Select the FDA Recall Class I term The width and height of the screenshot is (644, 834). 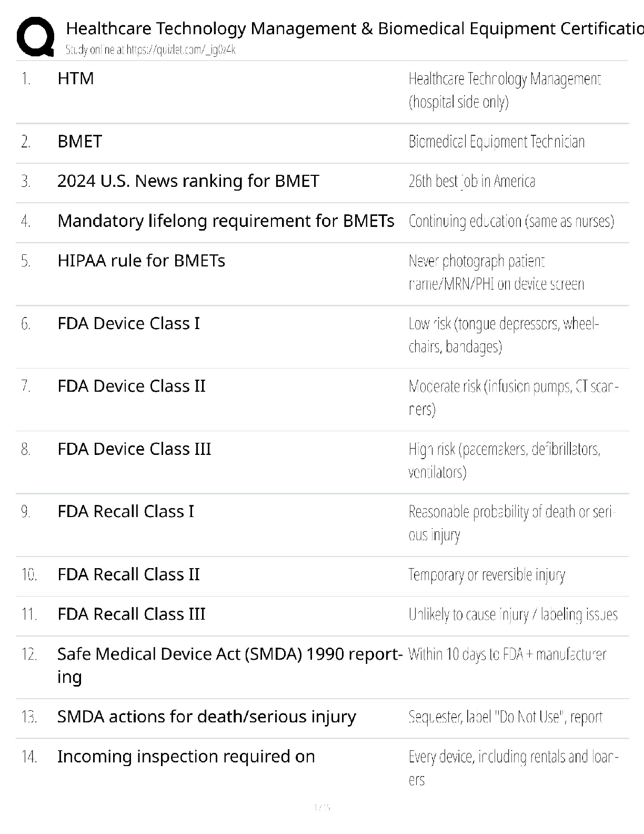[126, 511]
